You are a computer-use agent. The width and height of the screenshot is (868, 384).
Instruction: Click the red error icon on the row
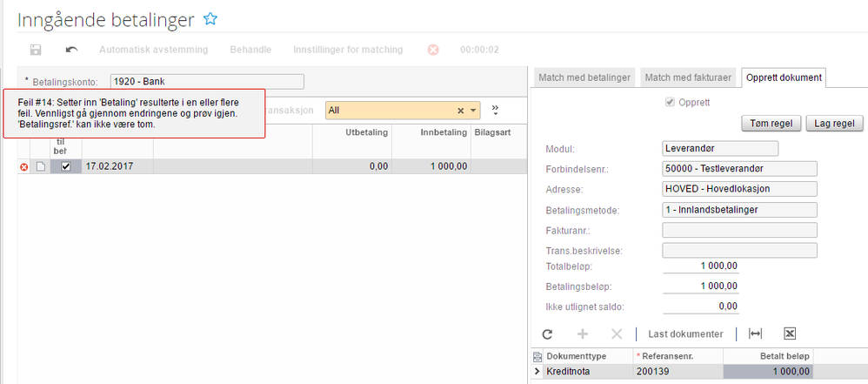23,167
